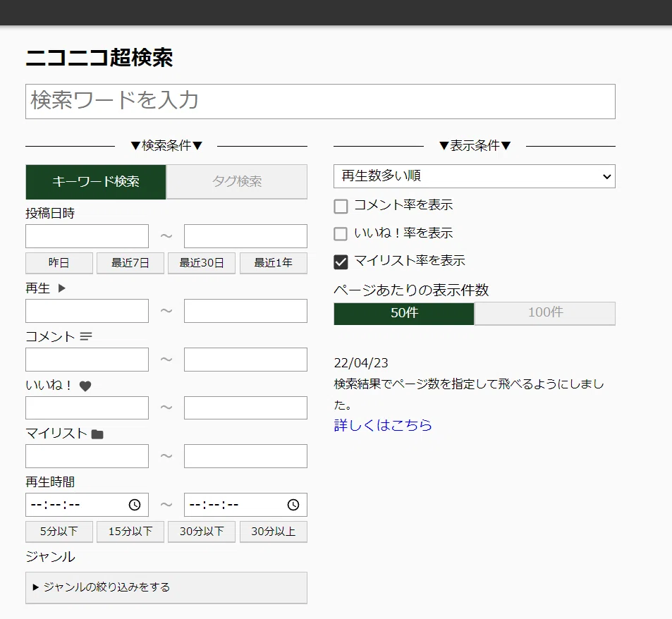The height and width of the screenshot is (619, 672).
Task: Click the 30分以上 duration button
Action: point(274,532)
